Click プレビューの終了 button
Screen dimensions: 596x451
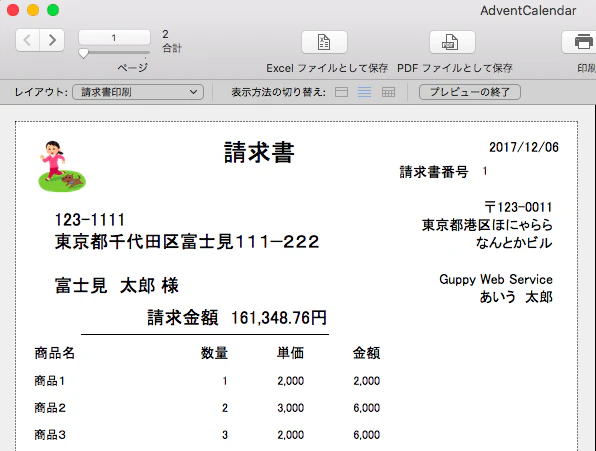click(x=470, y=92)
